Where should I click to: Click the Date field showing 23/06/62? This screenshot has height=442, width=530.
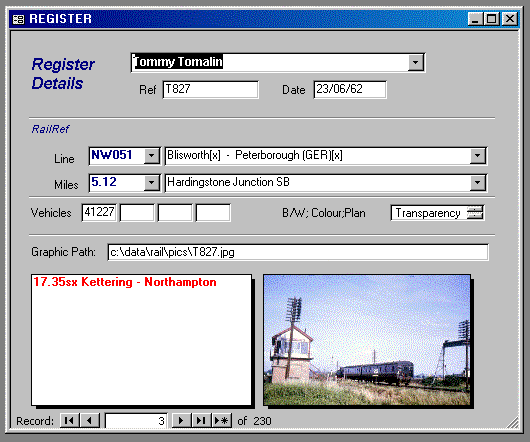click(350, 90)
